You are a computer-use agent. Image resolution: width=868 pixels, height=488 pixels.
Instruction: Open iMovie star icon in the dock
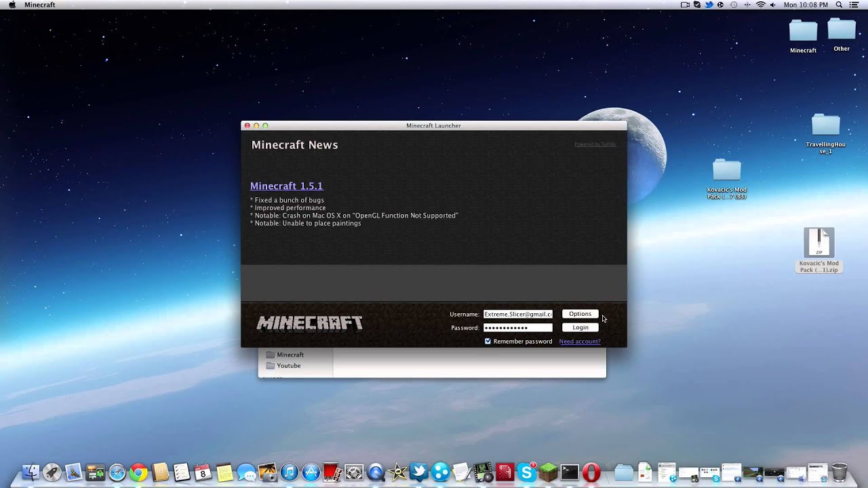tap(397, 472)
